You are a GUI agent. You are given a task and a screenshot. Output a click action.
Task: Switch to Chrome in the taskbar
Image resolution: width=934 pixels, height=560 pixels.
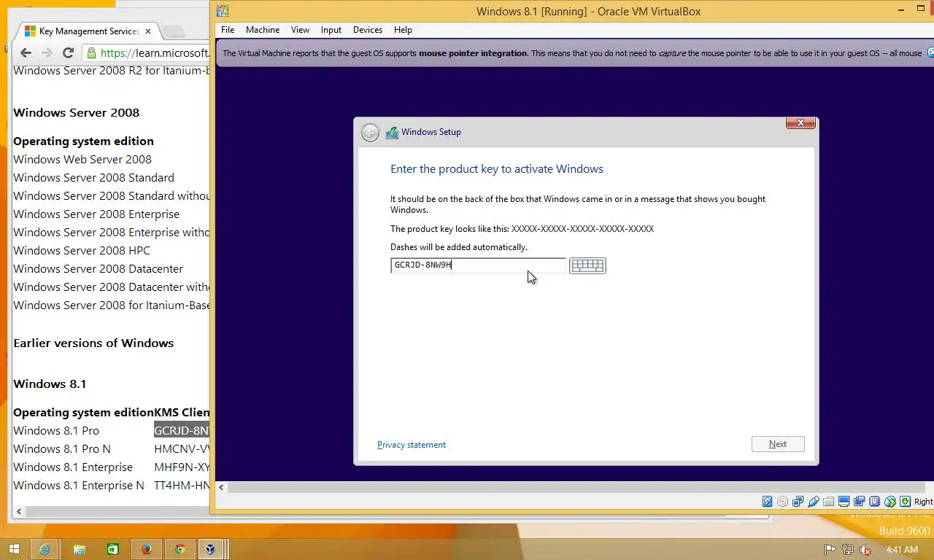click(180, 549)
